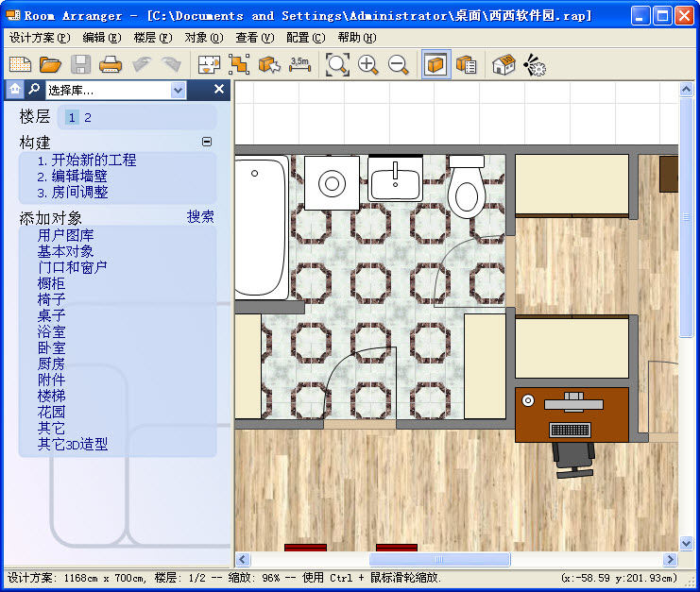Switch to floor 2
Image resolution: width=700 pixels, height=592 pixels.
pos(88,118)
